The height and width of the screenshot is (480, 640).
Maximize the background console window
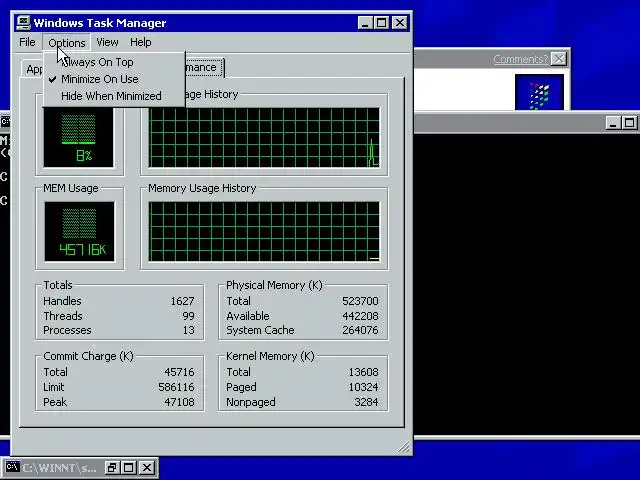tap(629, 123)
